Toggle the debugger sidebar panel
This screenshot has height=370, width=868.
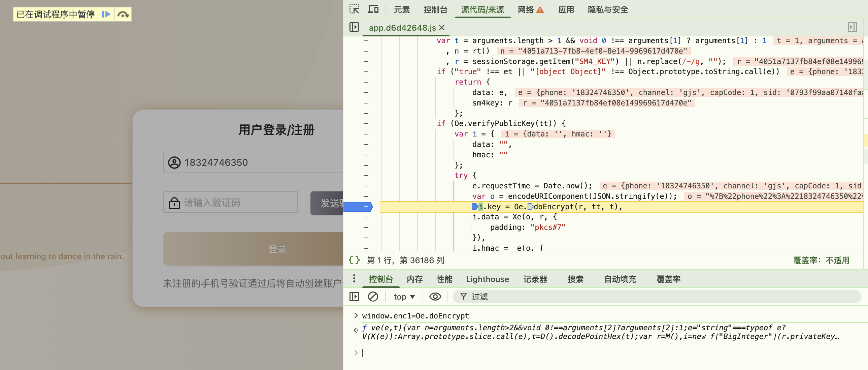[852, 27]
